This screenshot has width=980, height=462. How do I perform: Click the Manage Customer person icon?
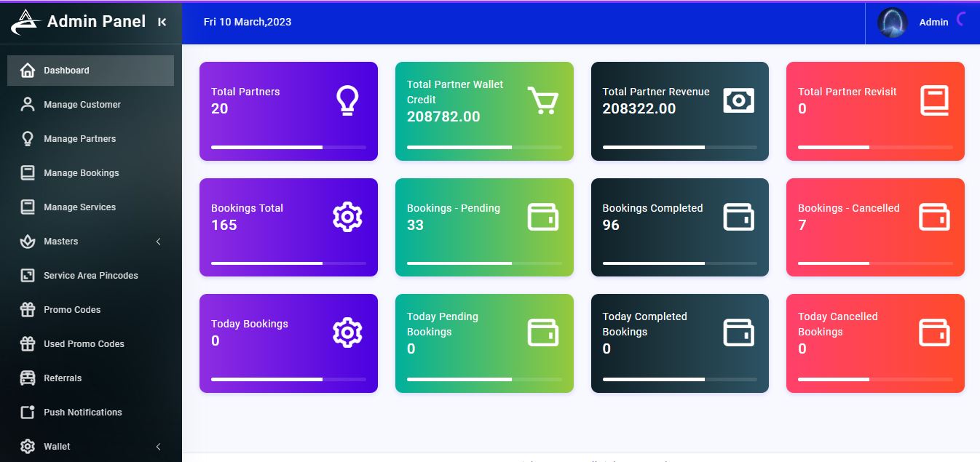tap(28, 105)
